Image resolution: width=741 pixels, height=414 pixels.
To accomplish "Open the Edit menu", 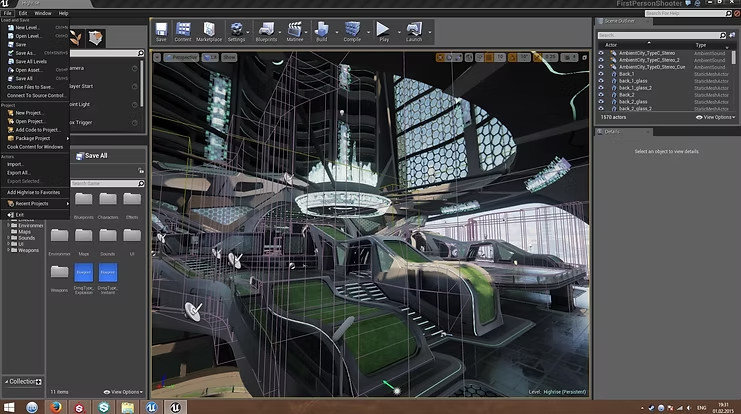I will tap(23, 13).
